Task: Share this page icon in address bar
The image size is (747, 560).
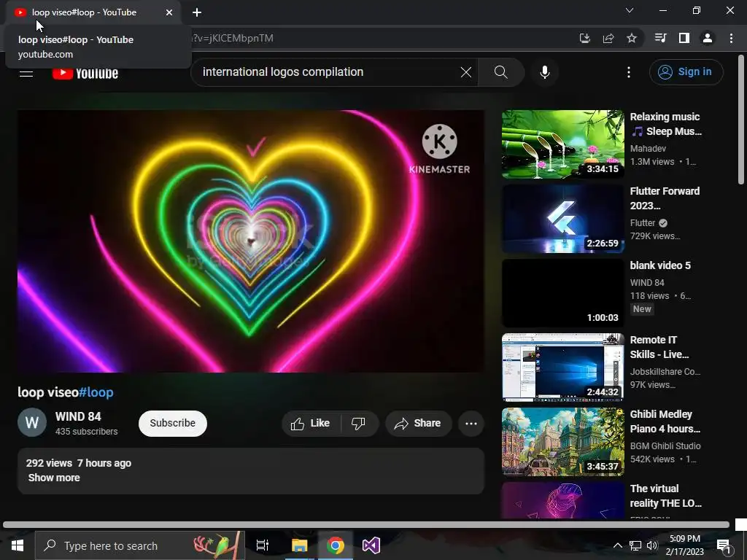Action: pyautogui.click(x=608, y=38)
